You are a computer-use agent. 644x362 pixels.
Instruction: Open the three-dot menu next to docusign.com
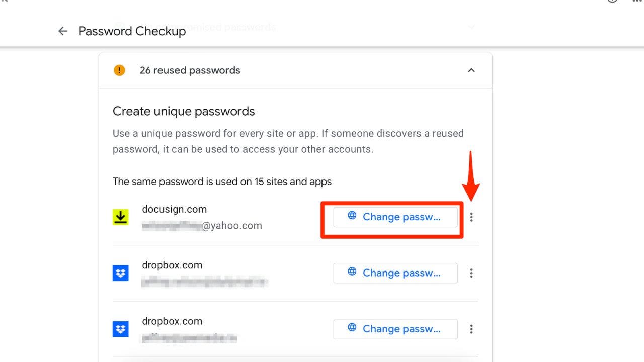(471, 217)
